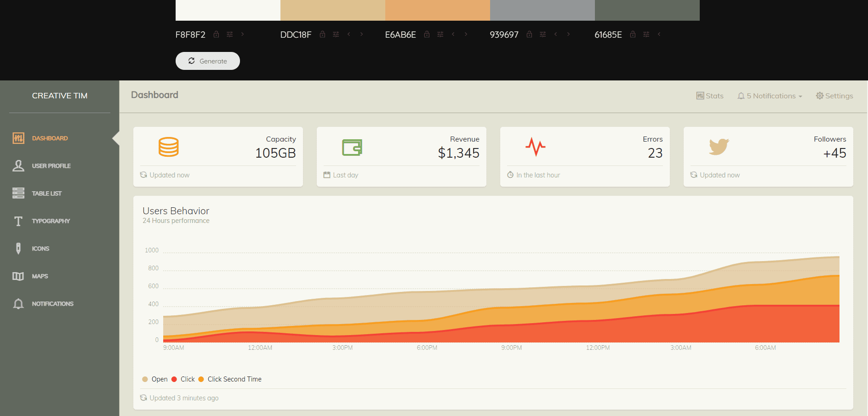Open the adjust sliders for 61685E
This screenshot has height=416, width=868.
[x=646, y=34]
